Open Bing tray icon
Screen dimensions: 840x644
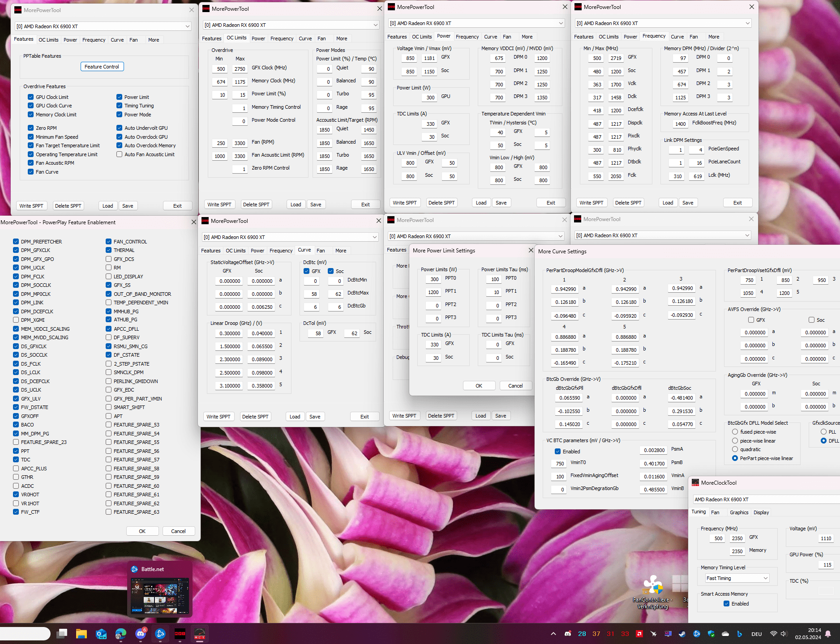(740, 634)
